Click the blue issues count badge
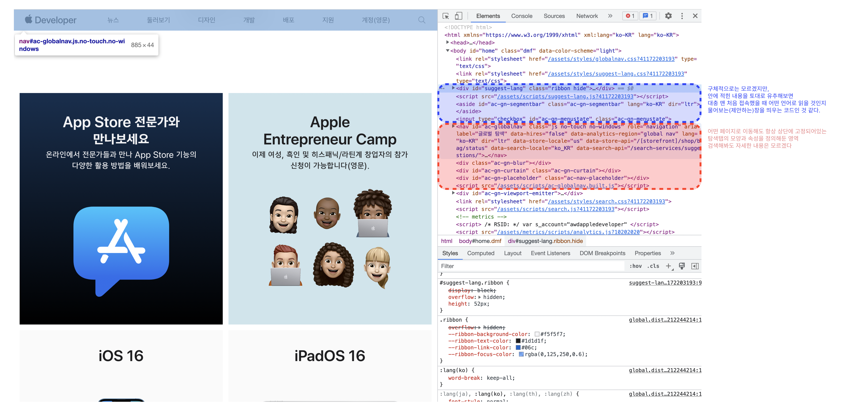 (648, 16)
